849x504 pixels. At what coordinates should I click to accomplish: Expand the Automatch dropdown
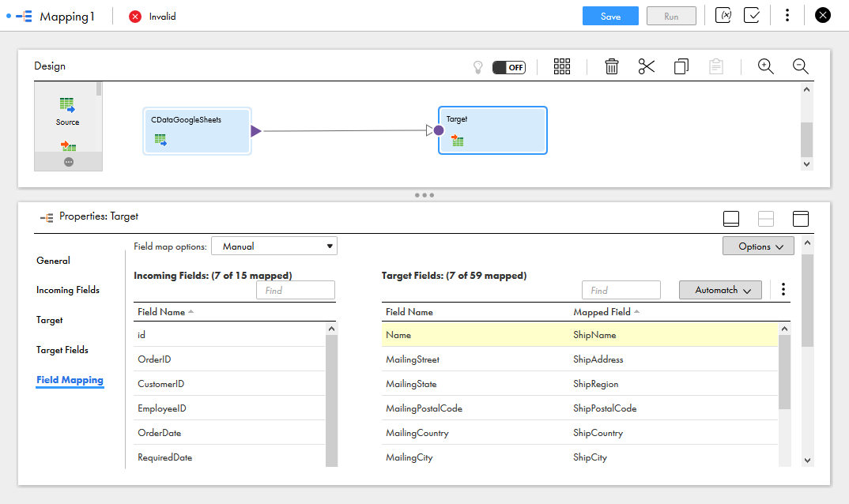[720, 290]
